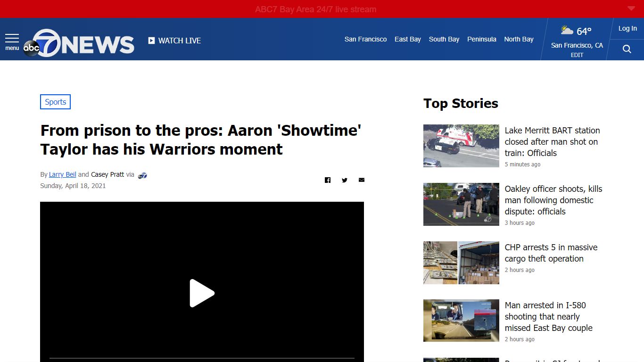This screenshot has height=362, width=644.
Task: Click the article headline text
Action: pyautogui.click(x=201, y=140)
